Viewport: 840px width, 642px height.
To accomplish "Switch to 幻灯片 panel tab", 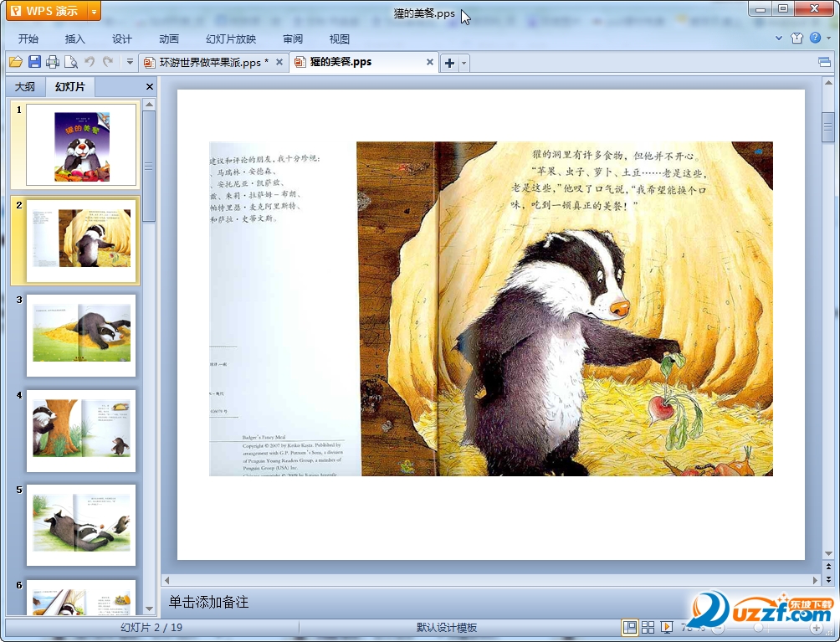I will click(70, 86).
